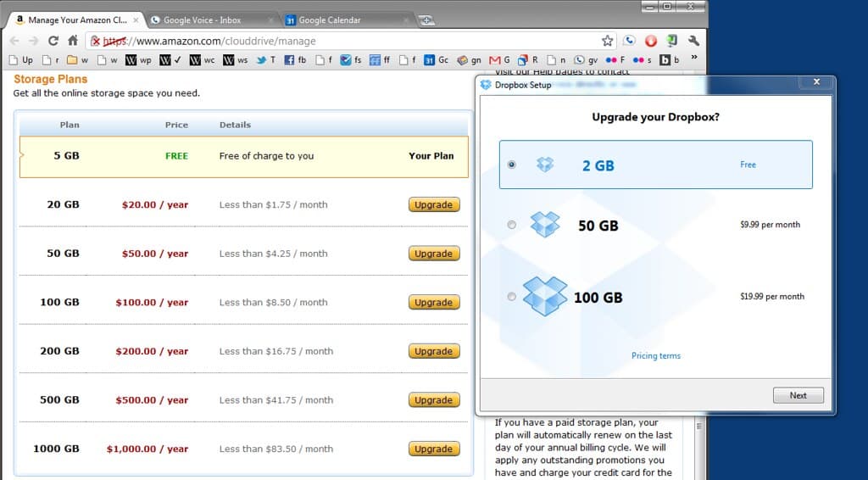The width and height of the screenshot is (868, 480).
Task: Open the 'fs' bookmark
Action: [351, 60]
